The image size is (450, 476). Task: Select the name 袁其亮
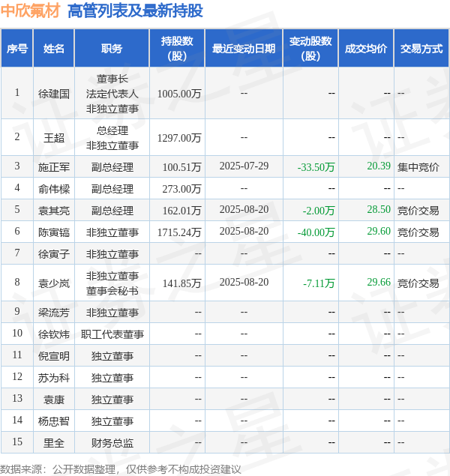point(54,211)
